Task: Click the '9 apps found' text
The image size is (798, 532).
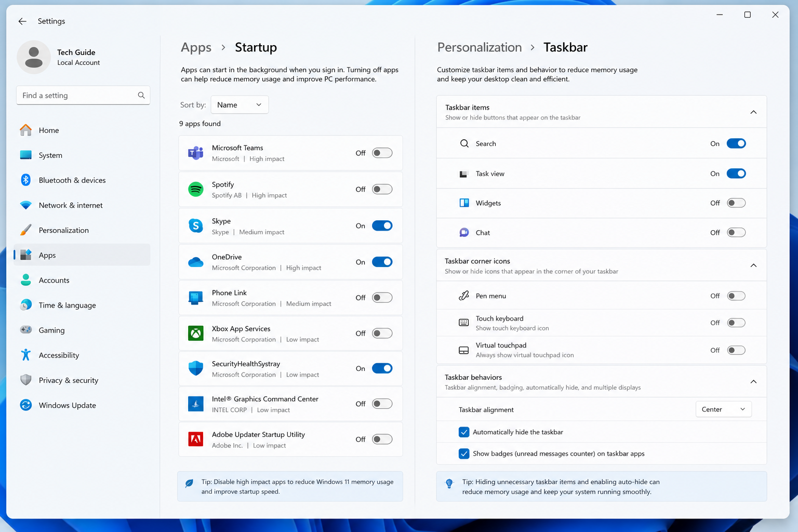Action: point(200,124)
